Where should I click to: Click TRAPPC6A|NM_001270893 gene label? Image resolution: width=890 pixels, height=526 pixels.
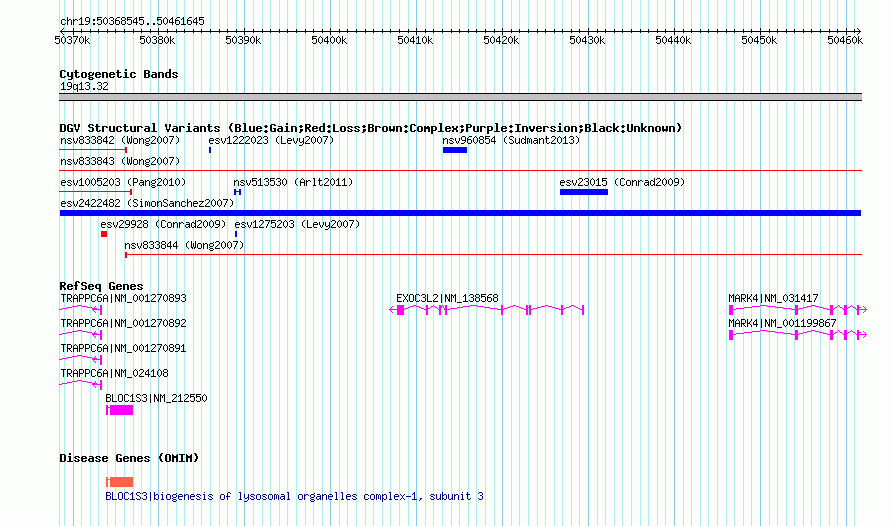pyautogui.click(x=123, y=298)
